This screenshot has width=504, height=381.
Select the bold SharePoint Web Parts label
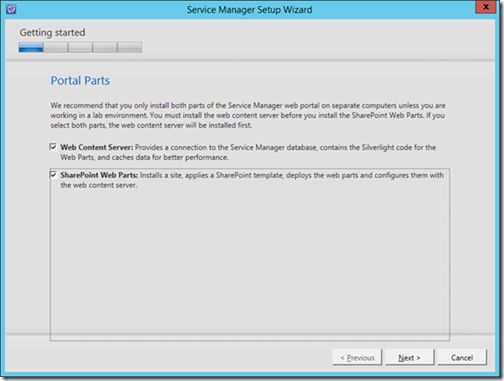click(x=99, y=175)
